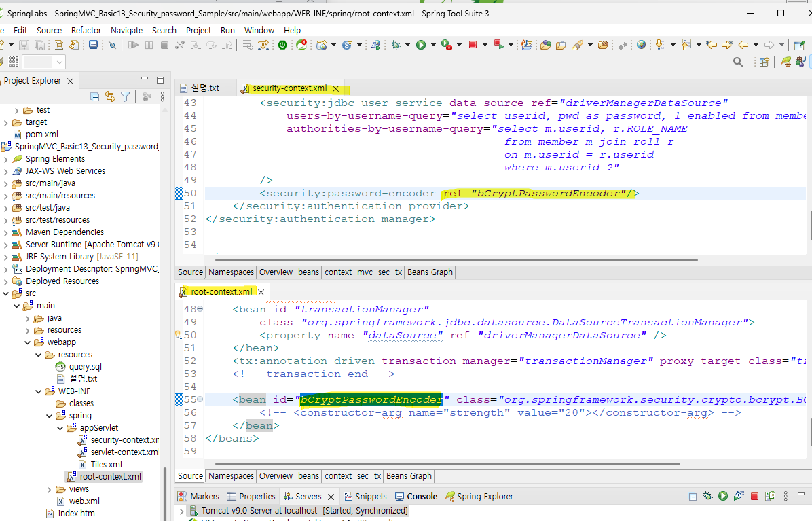This screenshot has width=812, height=521.
Task: Fold the bean element at line 48
Action: pos(200,309)
